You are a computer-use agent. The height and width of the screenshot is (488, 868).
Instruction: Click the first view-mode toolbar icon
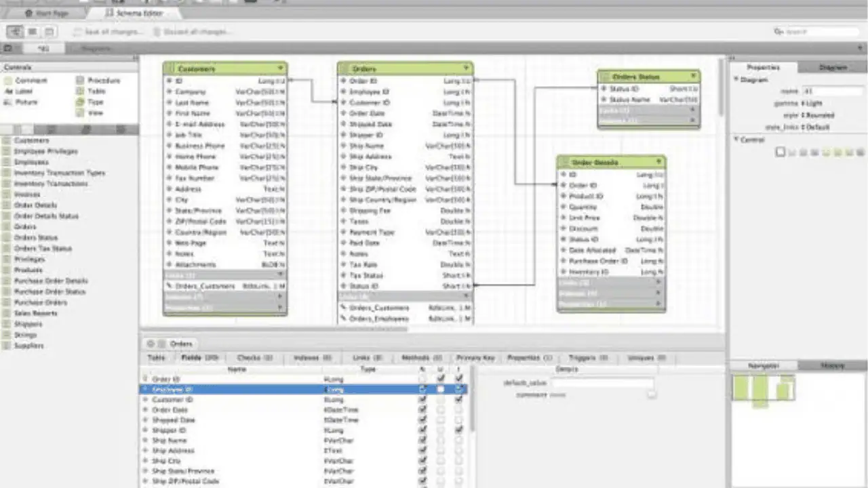coord(14,32)
